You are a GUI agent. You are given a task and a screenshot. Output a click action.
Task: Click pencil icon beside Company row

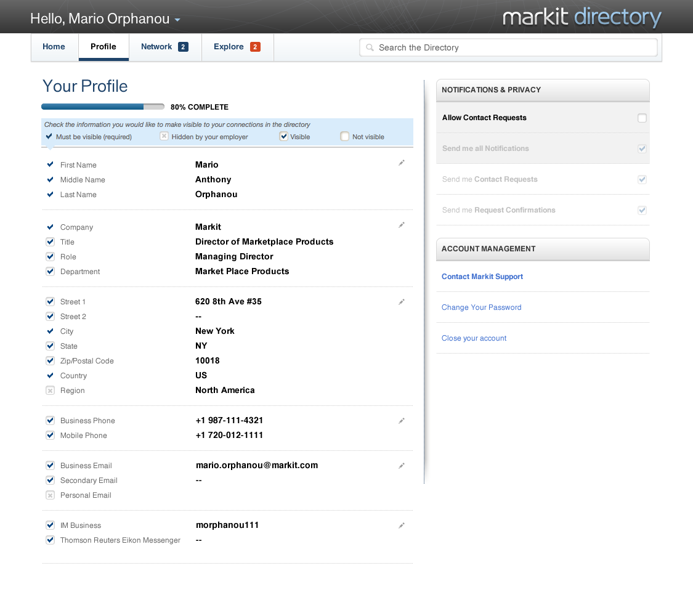[x=402, y=225]
